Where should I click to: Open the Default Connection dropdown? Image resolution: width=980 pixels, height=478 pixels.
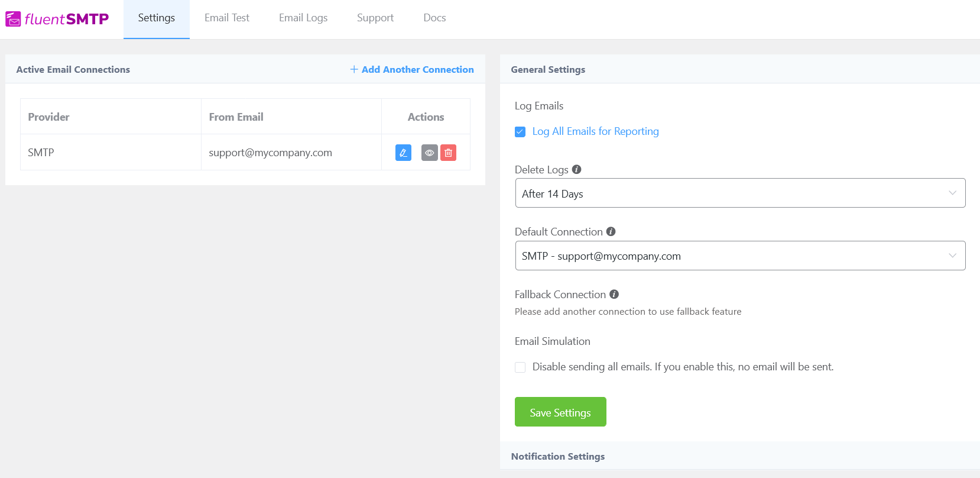click(740, 256)
